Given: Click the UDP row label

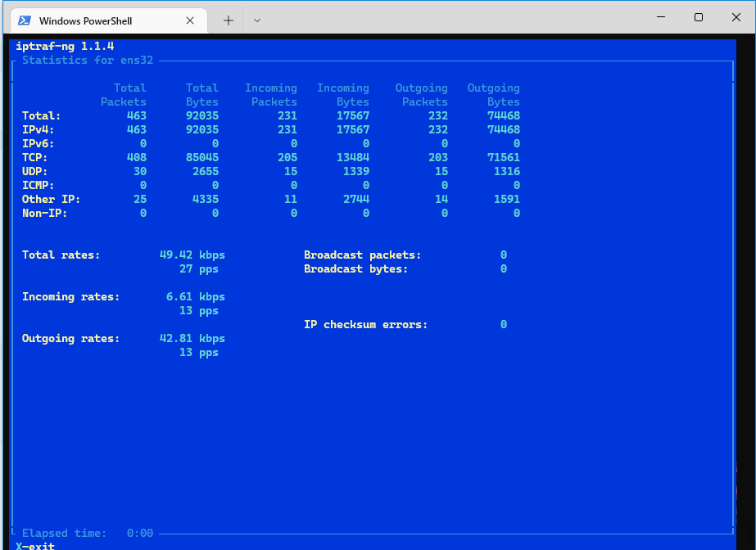Looking at the screenshot, I should (34, 171).
